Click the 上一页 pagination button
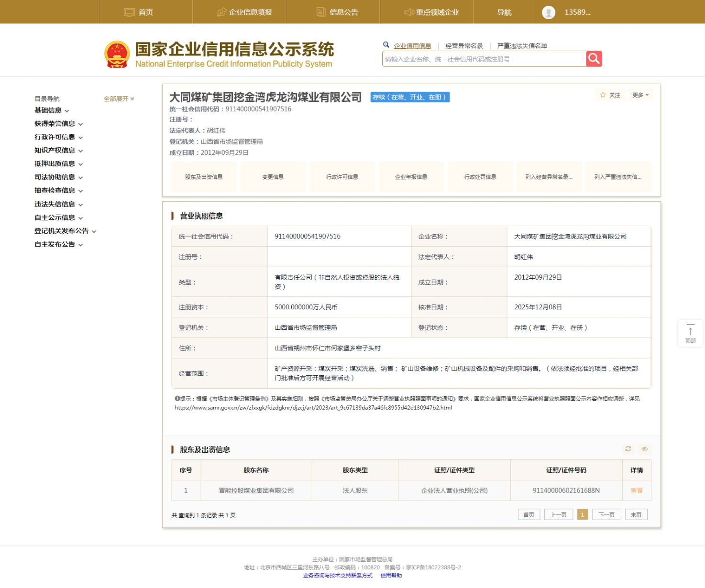This screenshot has width=705, height=588. coord(559,515)
